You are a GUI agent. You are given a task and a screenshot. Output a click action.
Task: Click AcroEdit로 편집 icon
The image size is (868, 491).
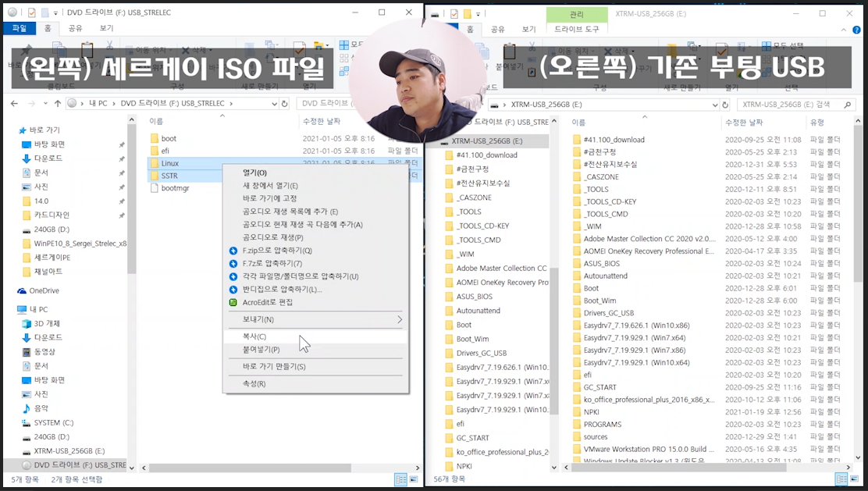tap(233, 302)
